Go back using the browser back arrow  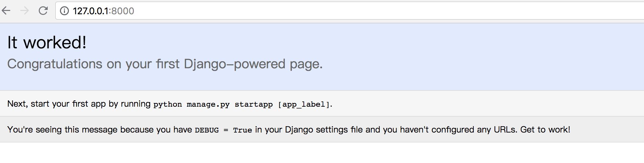point(6,11)
